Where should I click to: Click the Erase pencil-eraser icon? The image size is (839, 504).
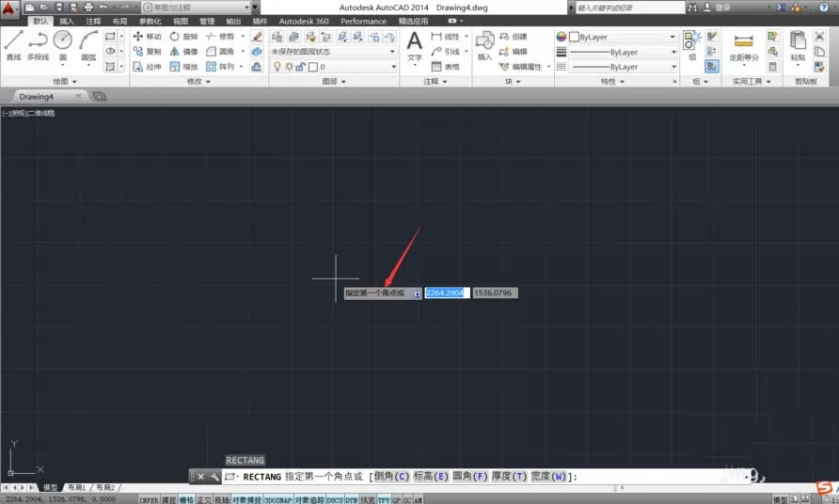point(257,37)
